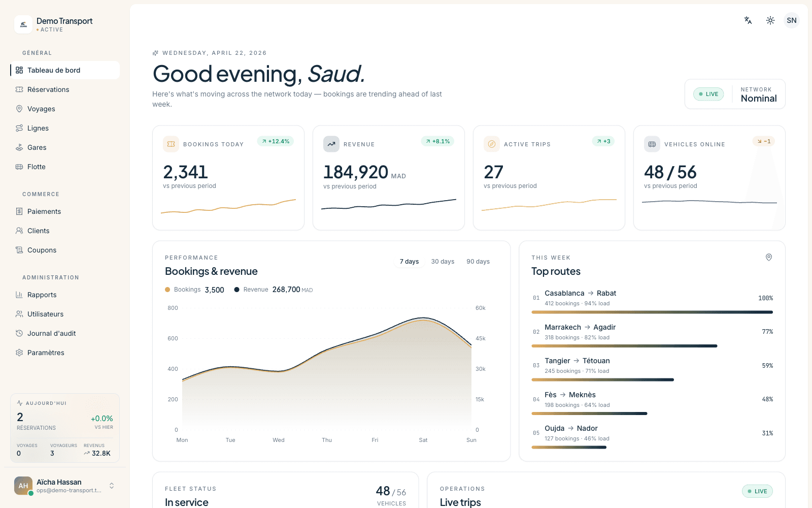Go to Réservations page

[65, 89]
